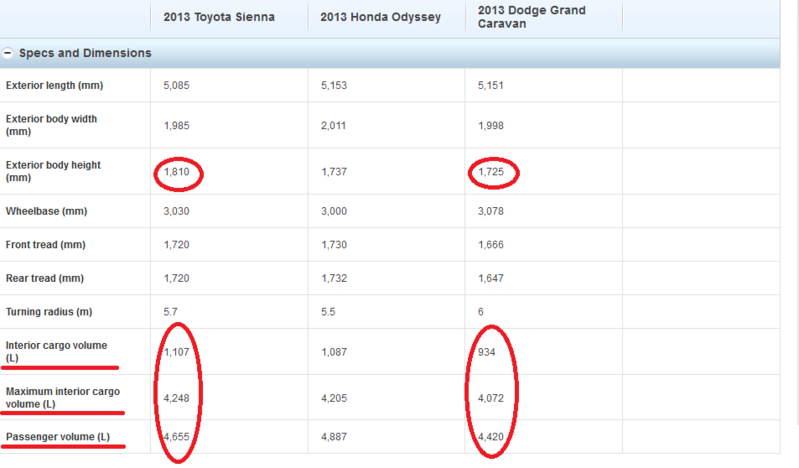
Task: Click the Passenger volume (L) row label
Action: pyautogui.click(x=58, y=437)
